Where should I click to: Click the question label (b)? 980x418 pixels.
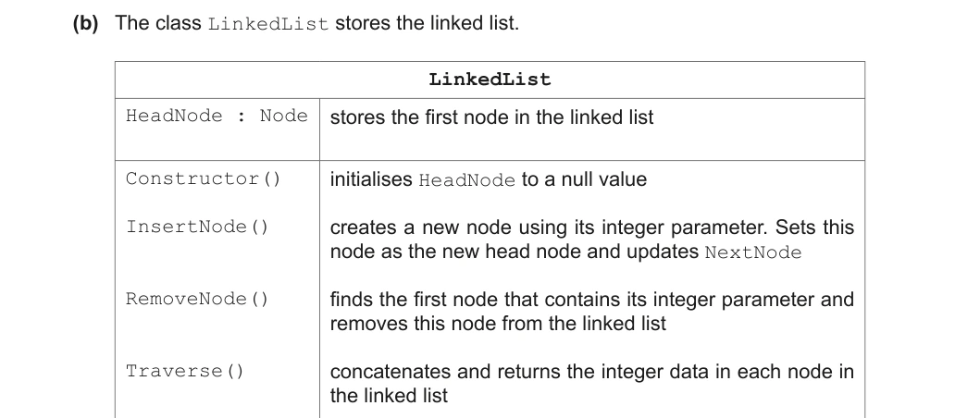[86, 23]
